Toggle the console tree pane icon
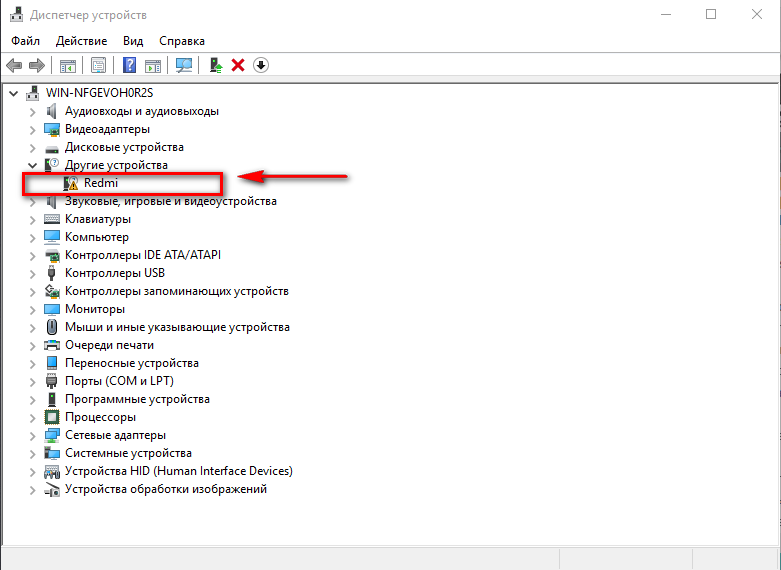The width and height of the screenshot is (781, 570). pyautogui.click(x=68, y=65)
